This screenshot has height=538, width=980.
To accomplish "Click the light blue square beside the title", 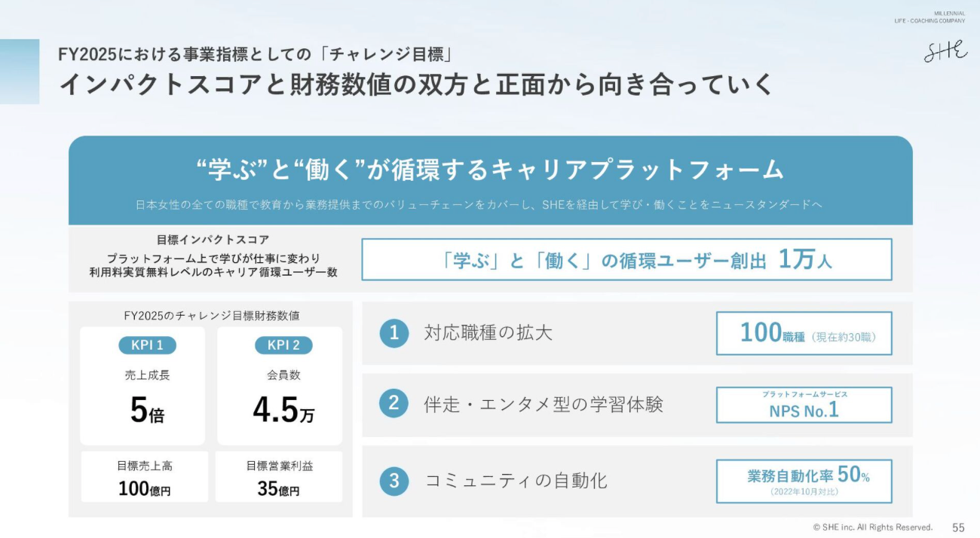I will 20,72.
